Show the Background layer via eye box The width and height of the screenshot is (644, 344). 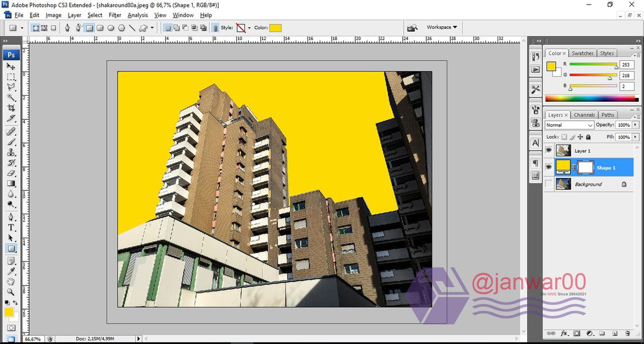[549, 184]
